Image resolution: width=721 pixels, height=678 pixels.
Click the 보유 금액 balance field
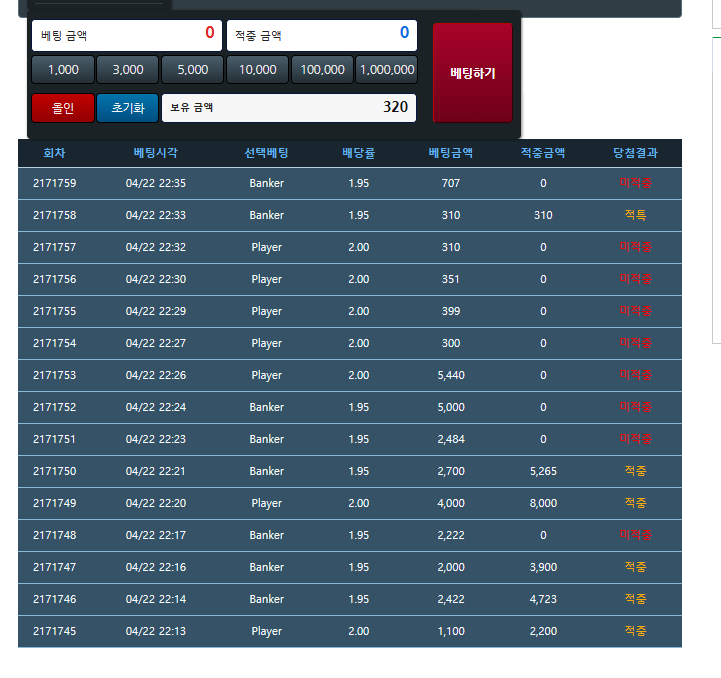click(x=289, y=107)
